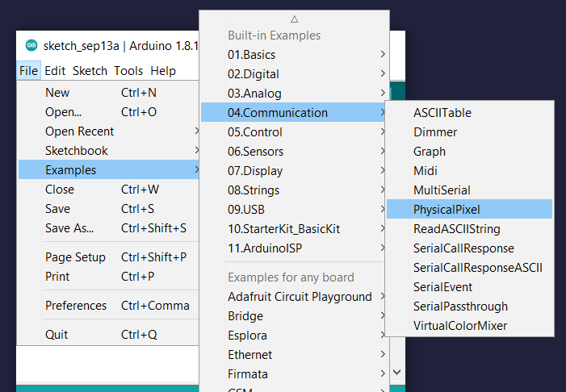Open the ASCIITable example
The image size is (566, 392).
(x=469, y=113)
